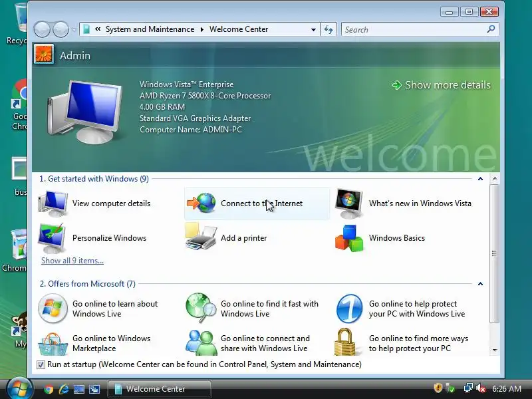Click into the Search input field
The image size is (532, 399).
(414, 29)
